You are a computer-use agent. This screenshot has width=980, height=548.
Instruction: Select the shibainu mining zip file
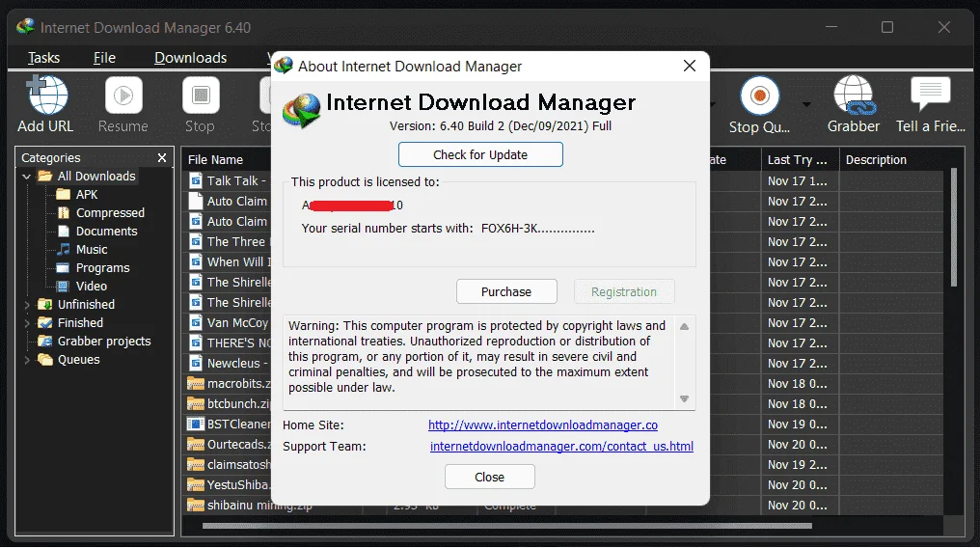coord(249,505)
